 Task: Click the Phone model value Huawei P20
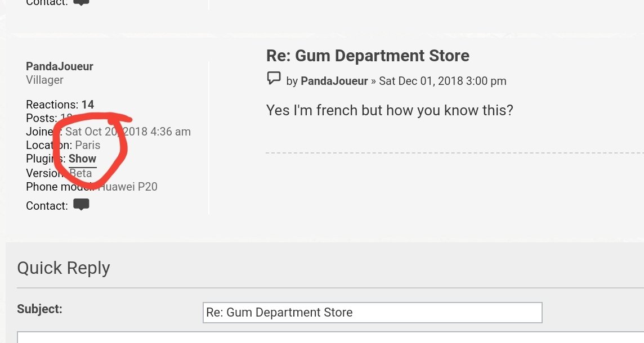(x=128, y=187)
